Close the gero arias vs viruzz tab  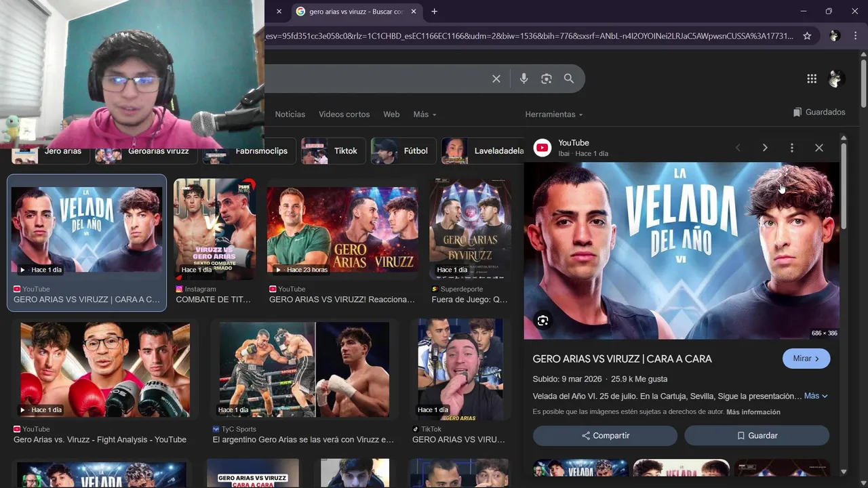[x=414, y=12]
